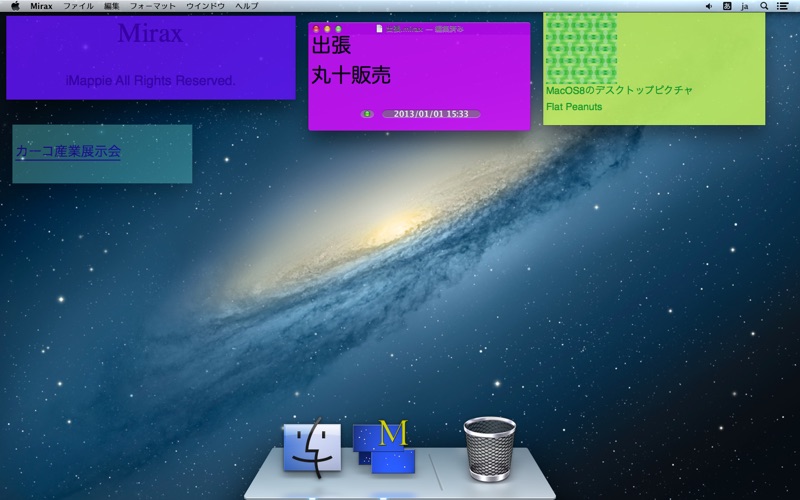Open Finder from the Dock

pos(312,447)
